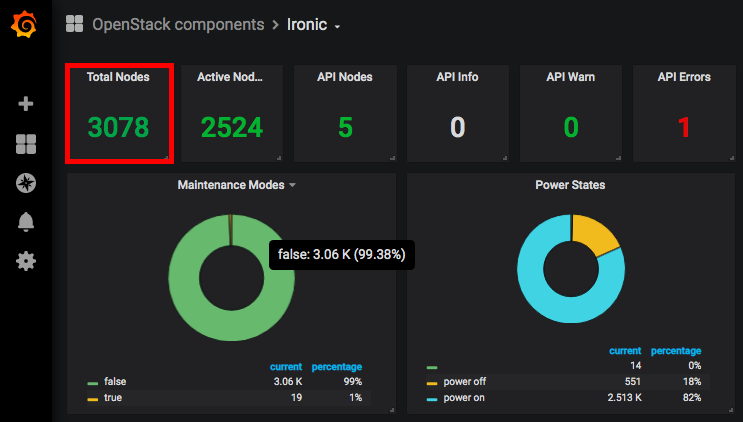Open the Explore compass icon

coord(26,183)
